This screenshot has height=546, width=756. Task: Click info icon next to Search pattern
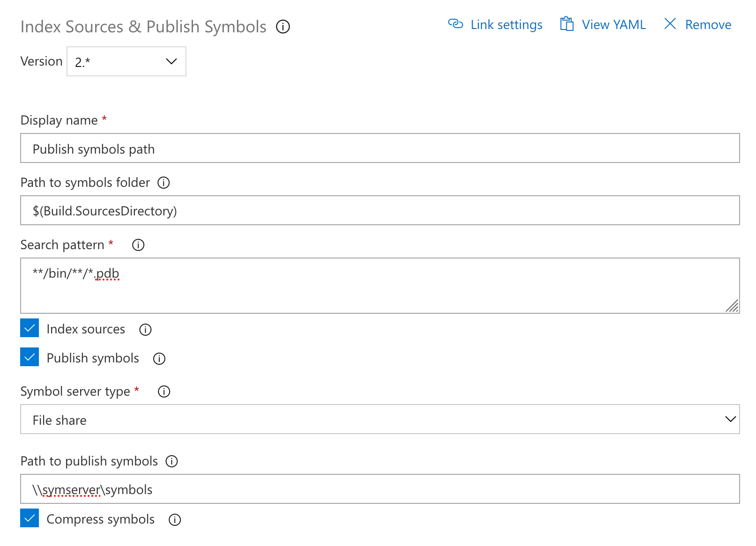click(138, 245)
